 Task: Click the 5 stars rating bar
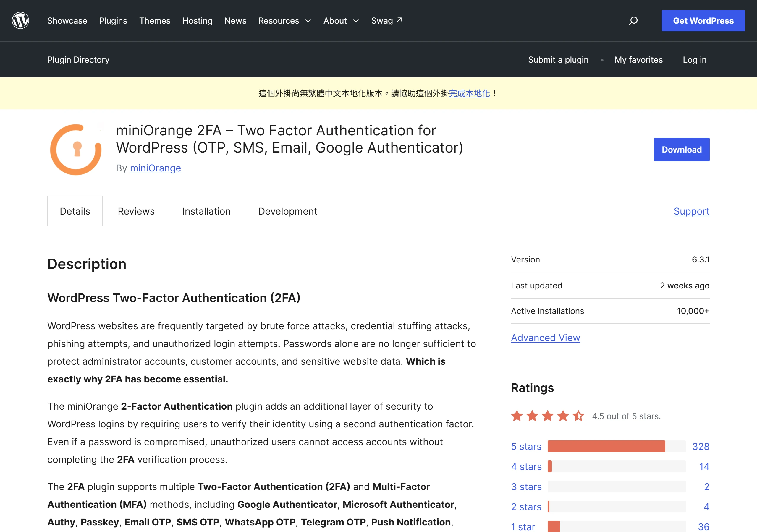617,446
